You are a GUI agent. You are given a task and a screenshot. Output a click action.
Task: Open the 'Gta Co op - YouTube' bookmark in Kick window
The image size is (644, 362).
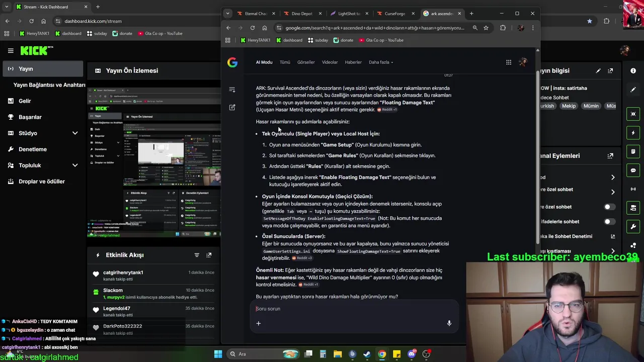[159, 34]
